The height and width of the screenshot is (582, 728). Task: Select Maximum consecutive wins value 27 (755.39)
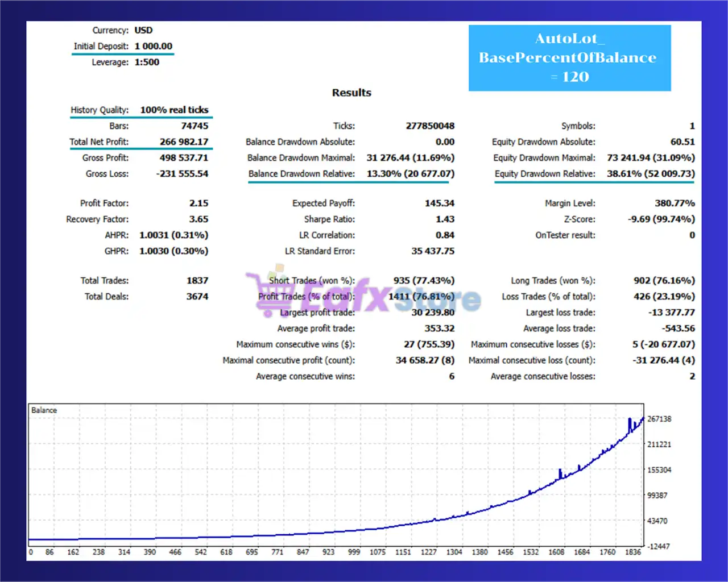[429, 344]
